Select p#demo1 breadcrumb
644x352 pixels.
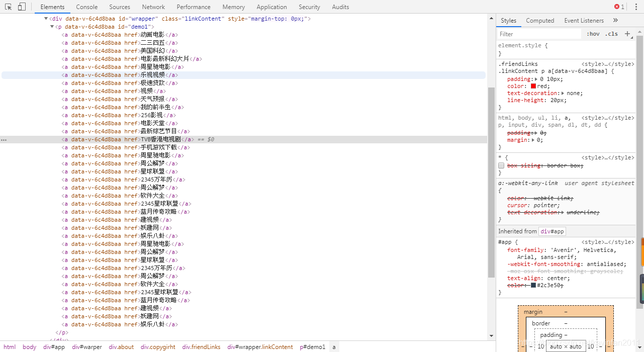[x=313, y=347]
